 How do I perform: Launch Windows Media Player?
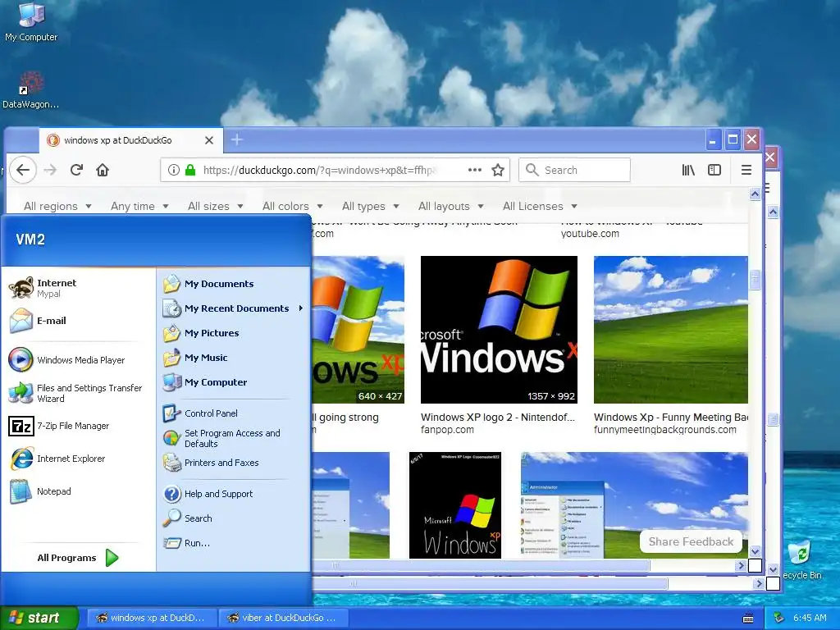pyautogui.click(x=78, y=360)
